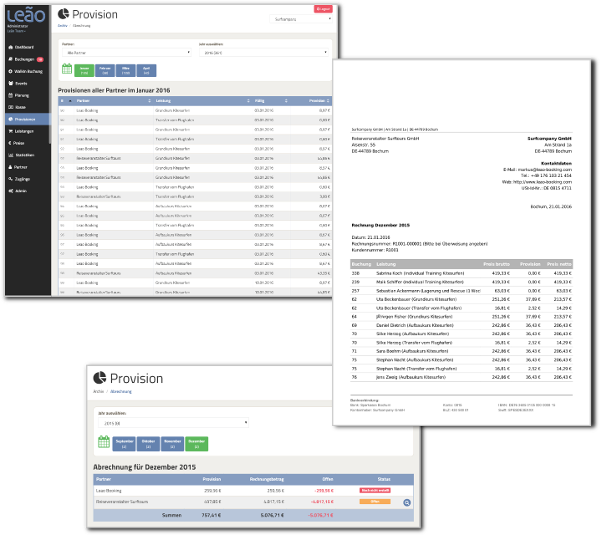
Task: Select the Februar month tab
Action: point(104,70)
